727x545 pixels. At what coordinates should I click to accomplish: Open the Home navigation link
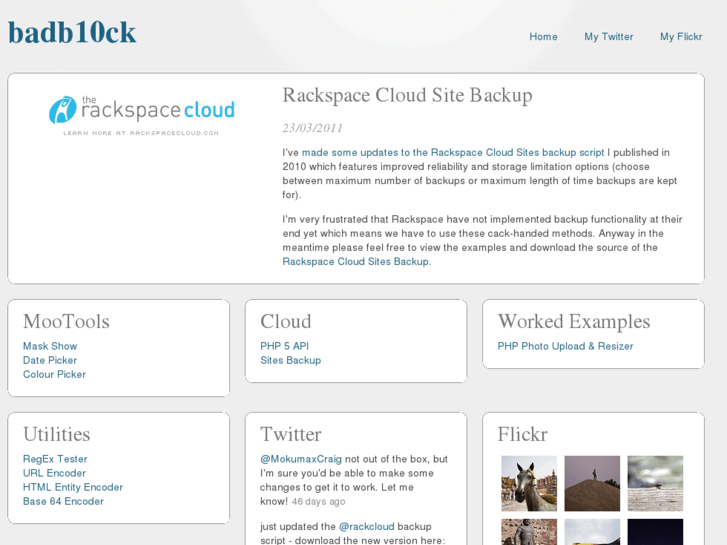pos(543,37)
